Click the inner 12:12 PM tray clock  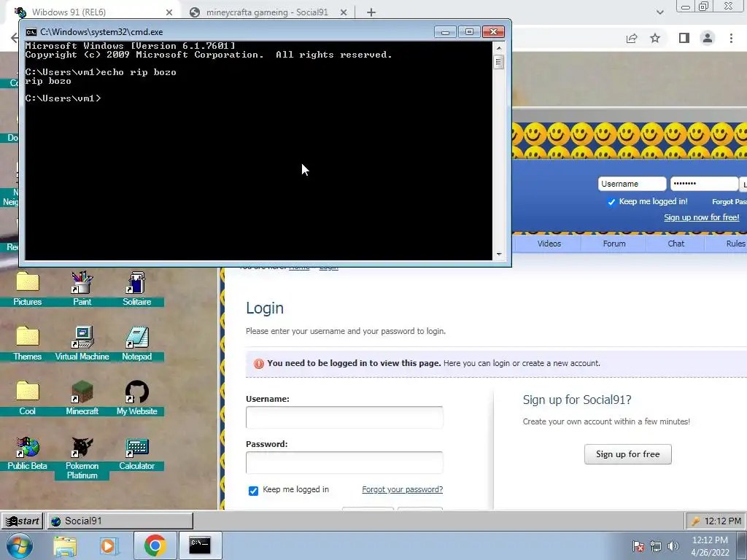click(x=723, y=521)
